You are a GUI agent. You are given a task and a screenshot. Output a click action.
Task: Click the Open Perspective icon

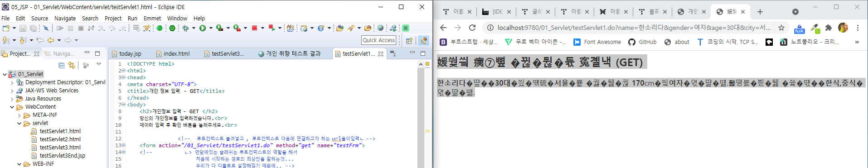[x=409, y=40]
